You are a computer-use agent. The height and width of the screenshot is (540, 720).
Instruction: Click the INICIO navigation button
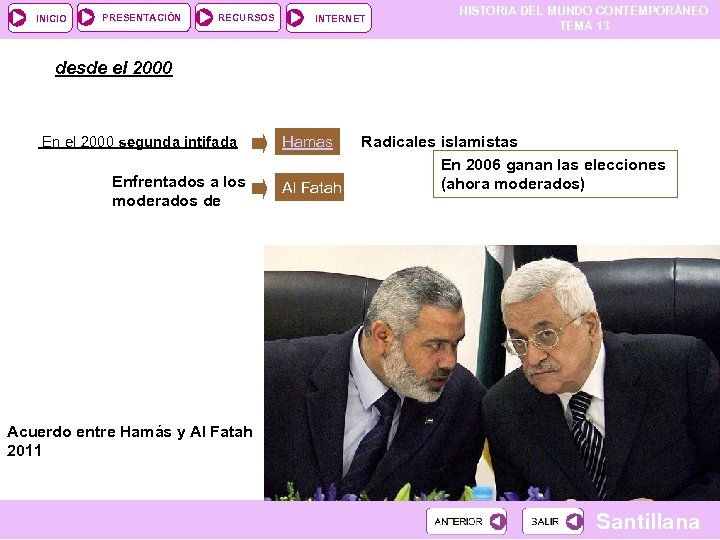40,18
